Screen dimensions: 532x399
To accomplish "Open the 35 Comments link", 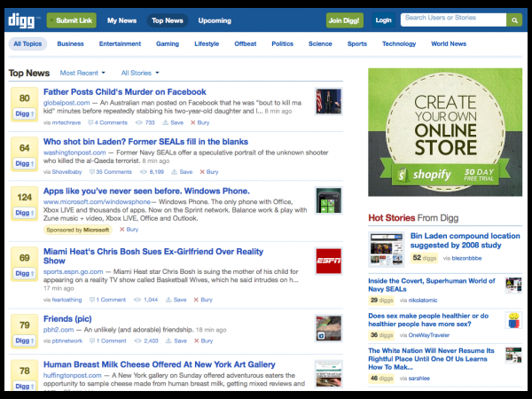I will 111,172.
